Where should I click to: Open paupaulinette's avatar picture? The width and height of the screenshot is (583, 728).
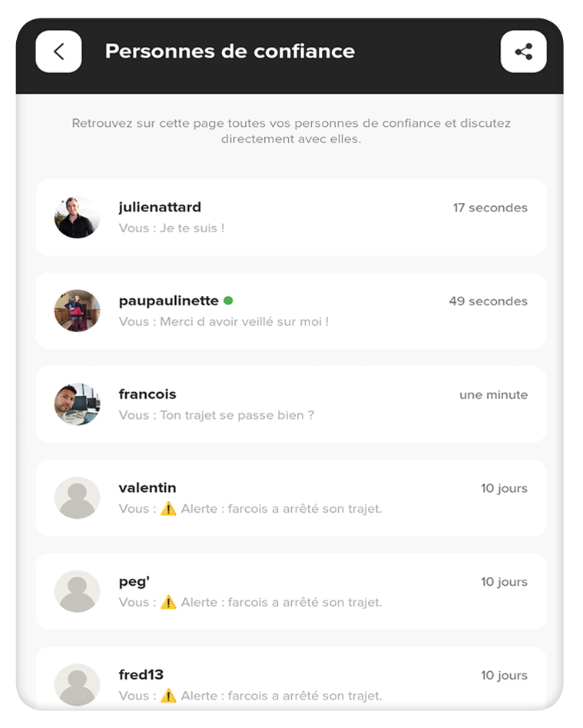click(77, 311)
